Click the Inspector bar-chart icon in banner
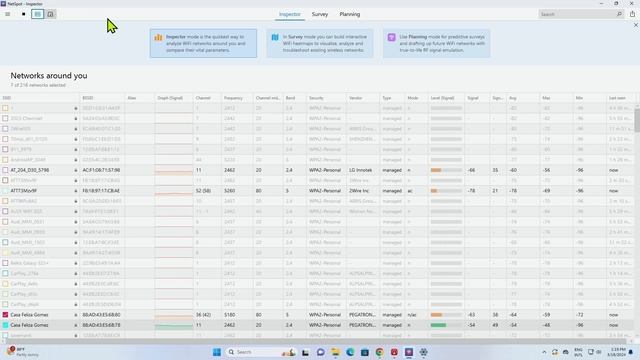640x360 pixels. pos(158,38)
